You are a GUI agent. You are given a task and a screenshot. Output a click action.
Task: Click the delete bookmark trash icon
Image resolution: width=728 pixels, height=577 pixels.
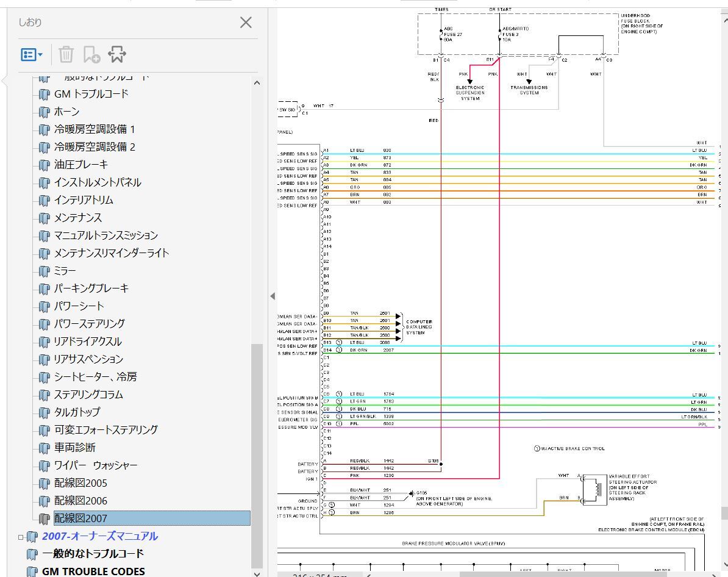tap(66, 54)
